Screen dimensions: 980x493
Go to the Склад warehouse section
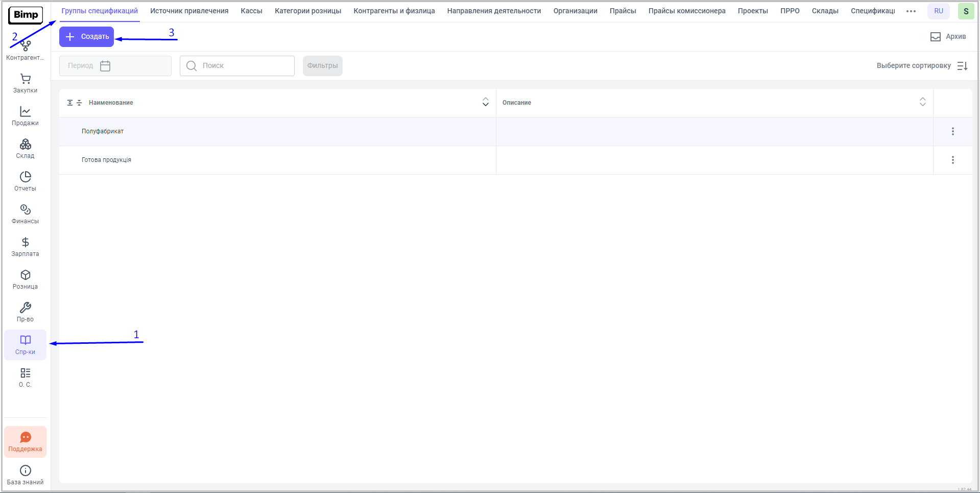click(25, 149)
